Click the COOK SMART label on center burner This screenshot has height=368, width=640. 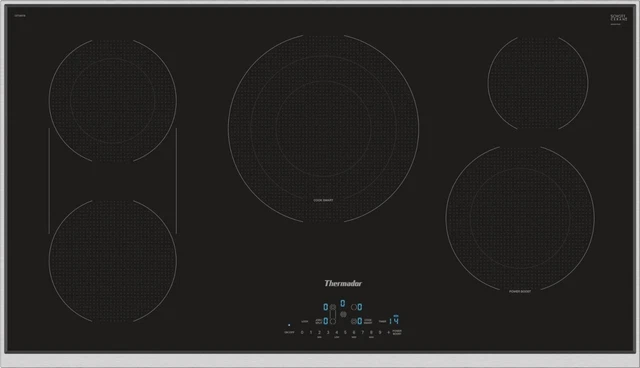click(323, 200)
